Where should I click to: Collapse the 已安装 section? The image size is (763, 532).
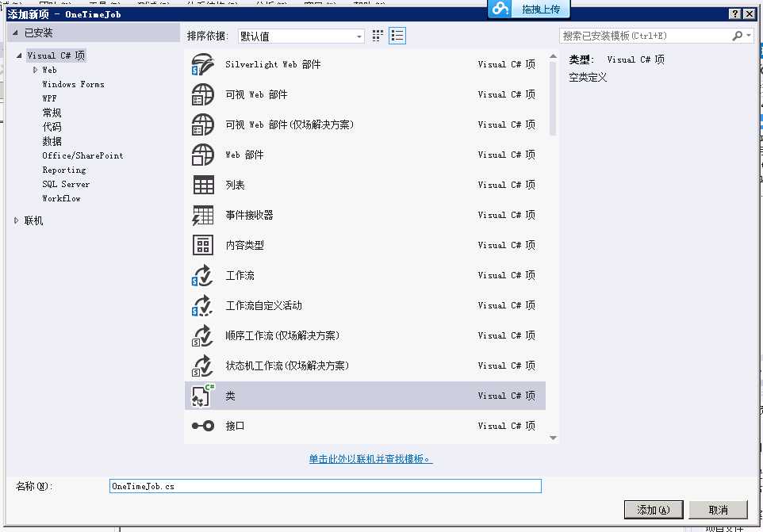click(16, 33)
